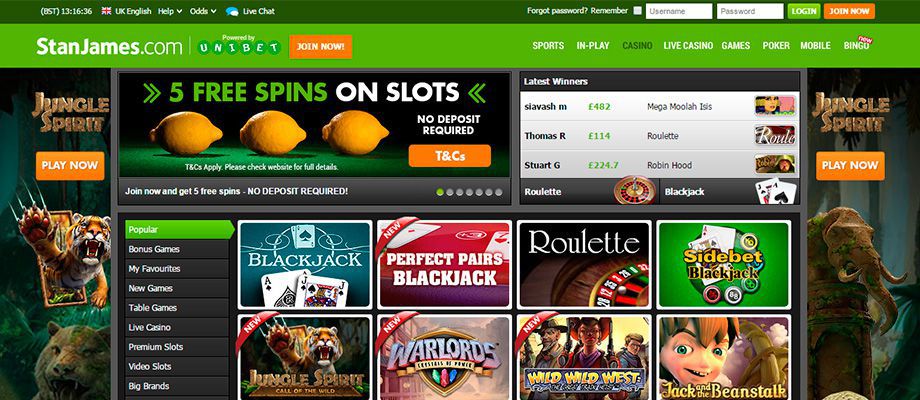Viewport: 920px width, 400px height.
Task: Open the Robin Hood winner game icon
Action: [x=775, y=165]
